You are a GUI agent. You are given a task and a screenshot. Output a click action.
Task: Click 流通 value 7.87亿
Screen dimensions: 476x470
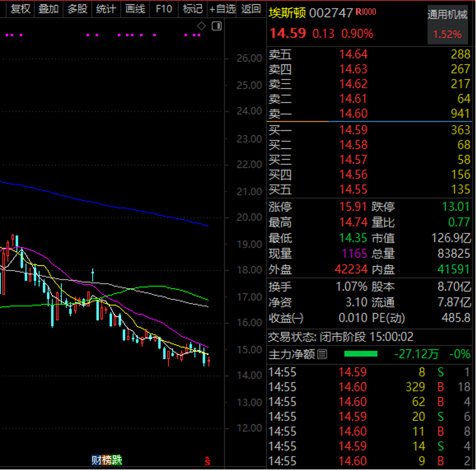(454, 302)
